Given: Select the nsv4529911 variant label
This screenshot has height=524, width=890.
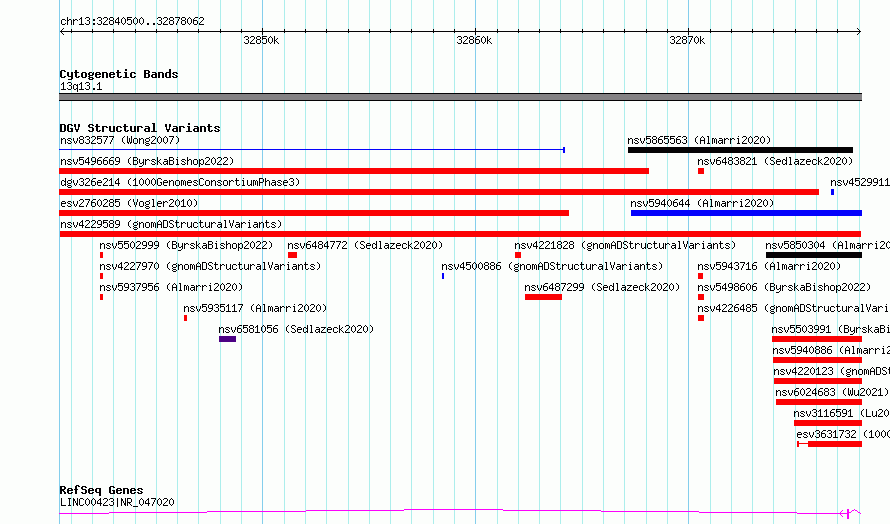Looking at the screenshot, I should pos(860,182).
